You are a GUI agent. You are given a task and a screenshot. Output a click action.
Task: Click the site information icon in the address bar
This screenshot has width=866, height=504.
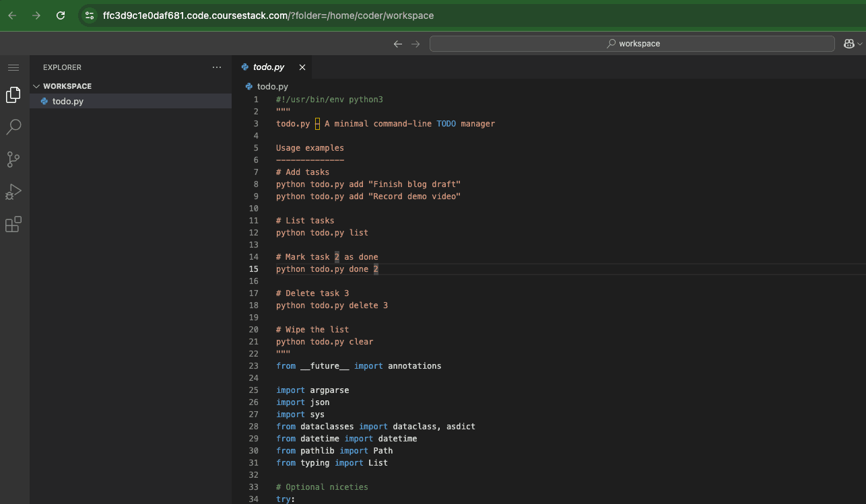point(90,15)
